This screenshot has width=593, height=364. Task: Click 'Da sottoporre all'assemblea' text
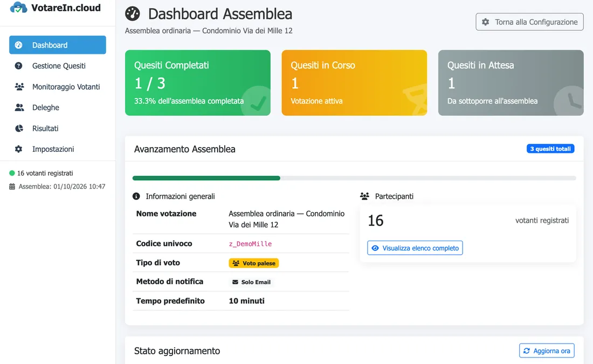pos(492,101)
